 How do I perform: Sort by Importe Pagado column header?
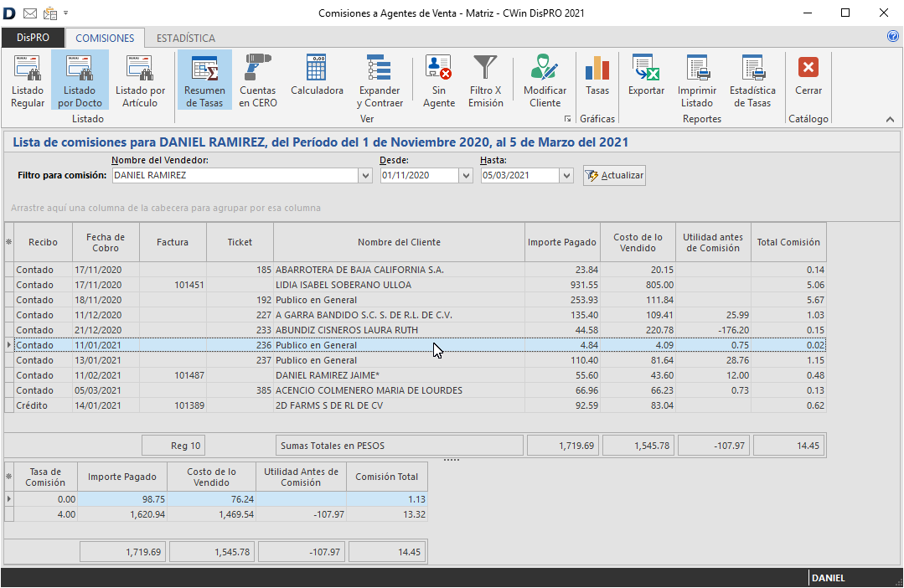click(x=562, y=242)
